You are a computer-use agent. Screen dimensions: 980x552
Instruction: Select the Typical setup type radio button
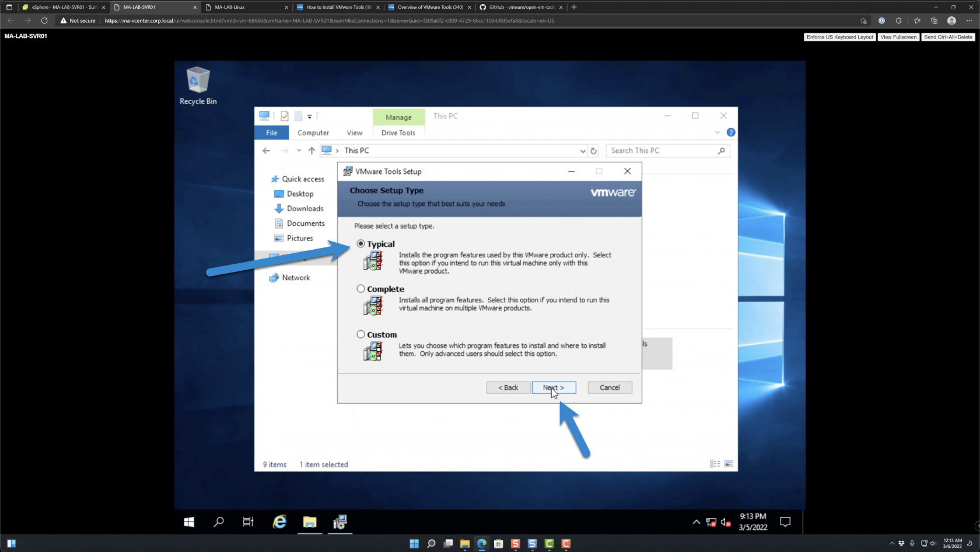(360, 244)
